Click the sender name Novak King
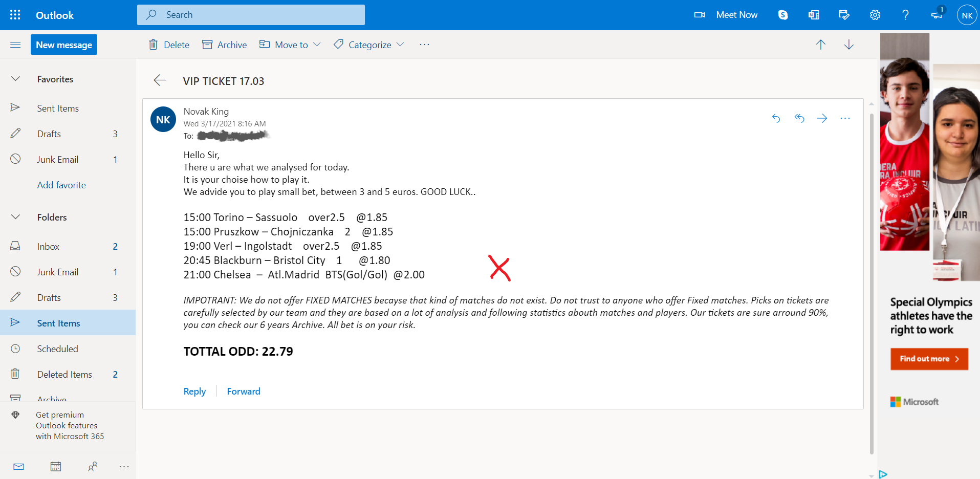Image resolution: width=980 pixels, height=479 pixels. click(206, 111)
